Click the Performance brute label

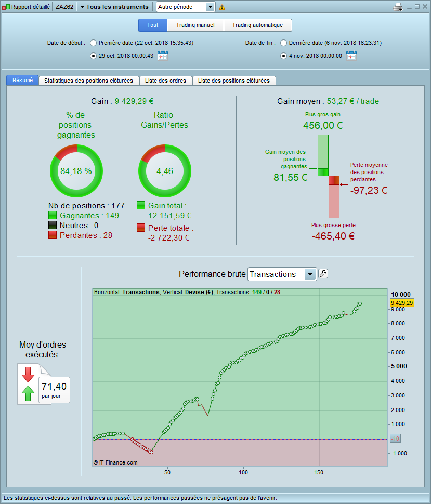(x=212, y=274)
